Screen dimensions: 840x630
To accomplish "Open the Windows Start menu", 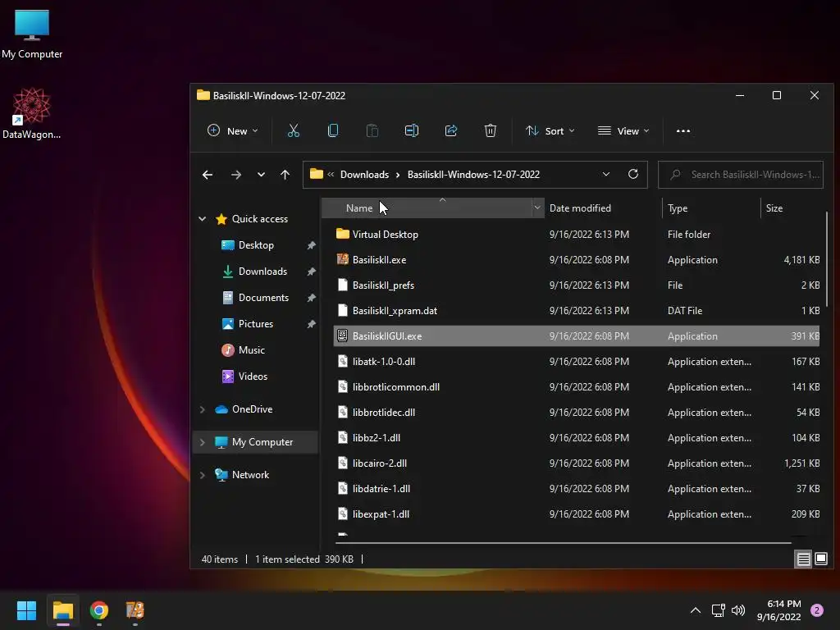I will (26, 610).
